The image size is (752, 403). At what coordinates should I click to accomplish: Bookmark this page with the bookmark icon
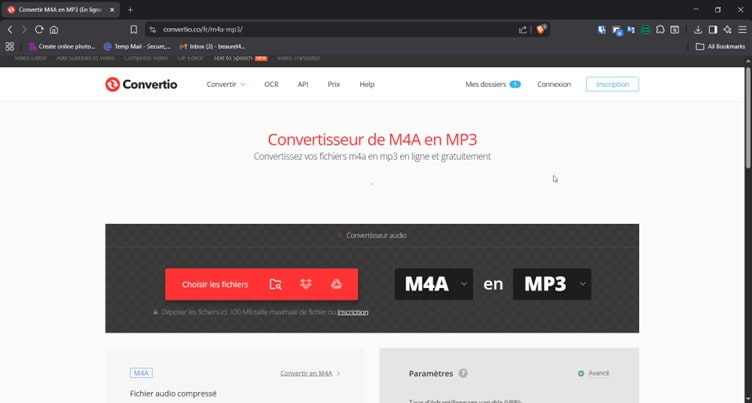coord(134,30)
